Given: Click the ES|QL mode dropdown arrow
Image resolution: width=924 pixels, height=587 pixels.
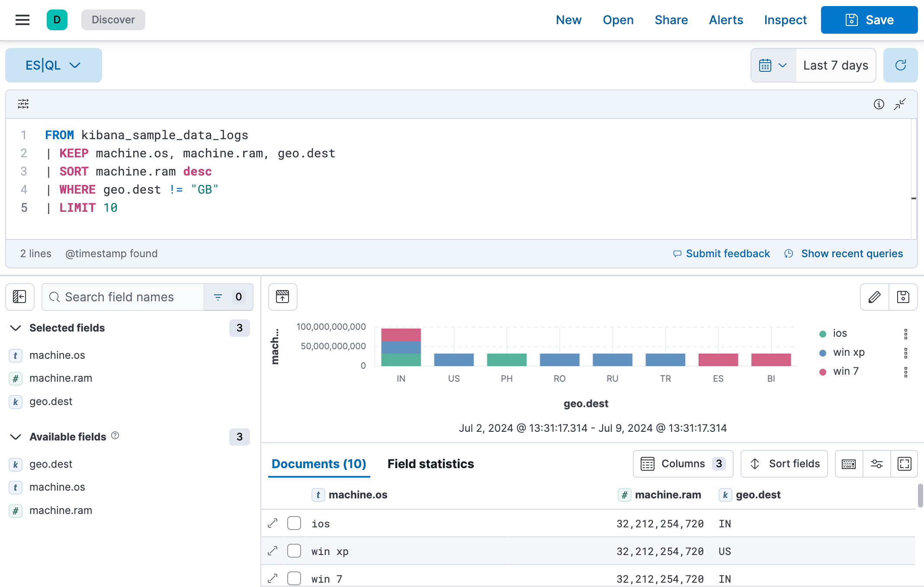Looking at the screenshot, I should pos(75,65).
